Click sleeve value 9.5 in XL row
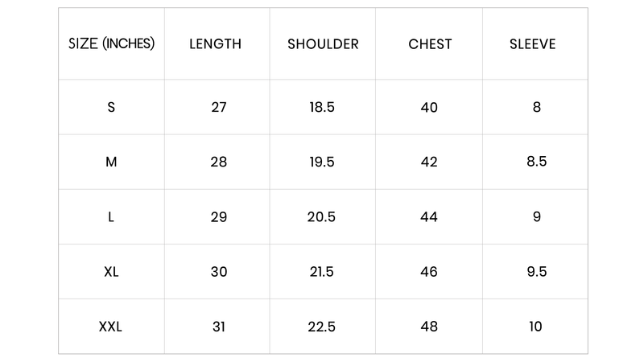 [x=537, y=272]
